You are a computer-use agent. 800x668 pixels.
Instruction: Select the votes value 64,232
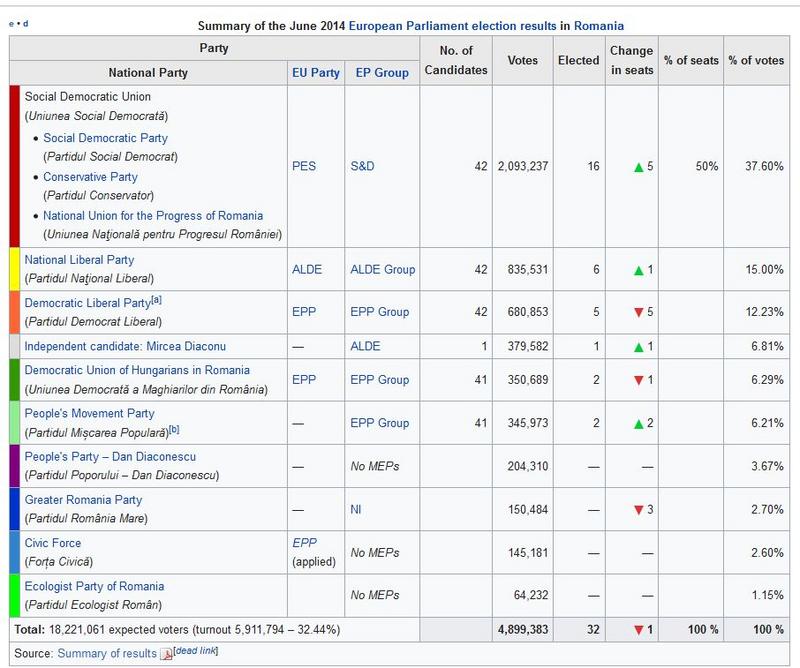tap(531, 595)
